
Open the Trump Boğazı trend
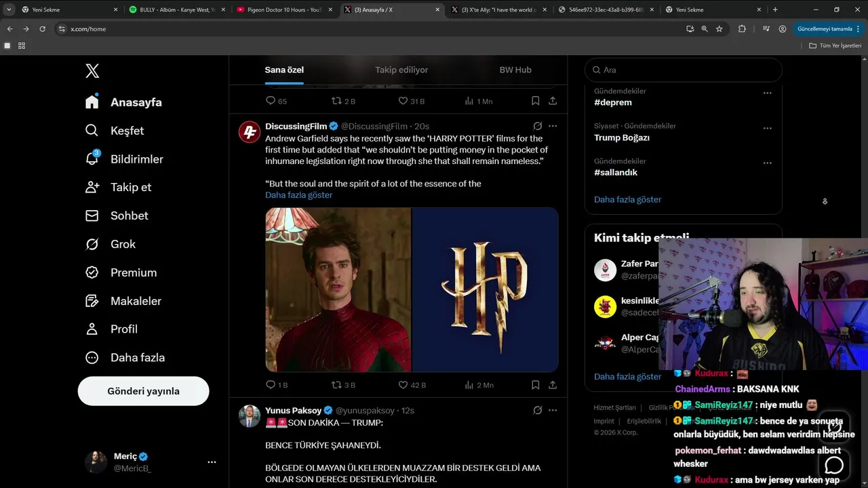coord(622,138)
